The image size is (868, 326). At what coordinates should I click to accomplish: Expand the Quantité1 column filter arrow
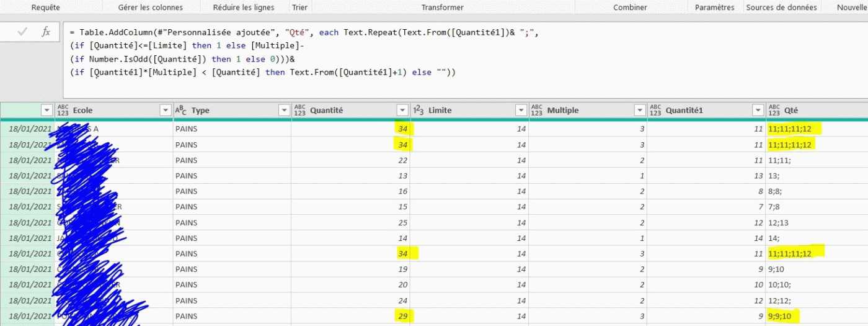click(x=758, y=110)
